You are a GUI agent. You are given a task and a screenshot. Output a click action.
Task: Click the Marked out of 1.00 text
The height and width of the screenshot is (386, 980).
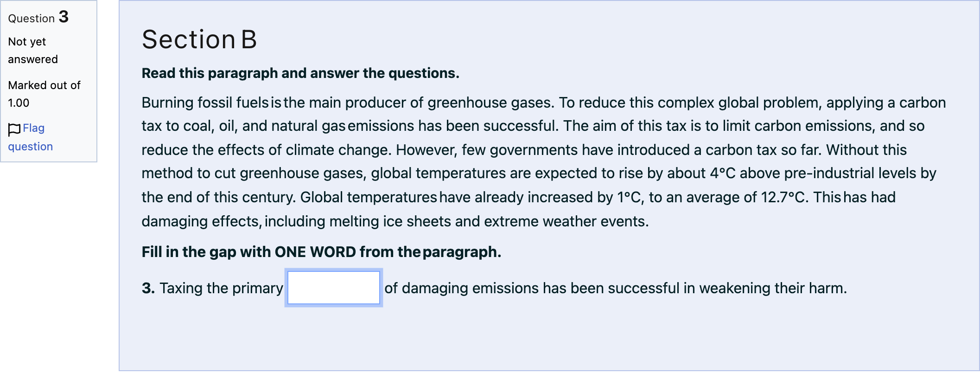coord(44,94)
